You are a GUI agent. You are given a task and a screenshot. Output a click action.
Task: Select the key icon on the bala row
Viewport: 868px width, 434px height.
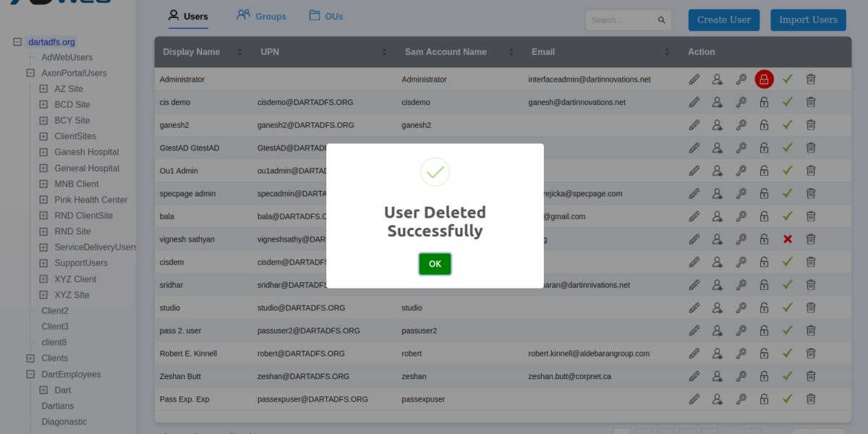pyautogui.click(x=741, y=216)
